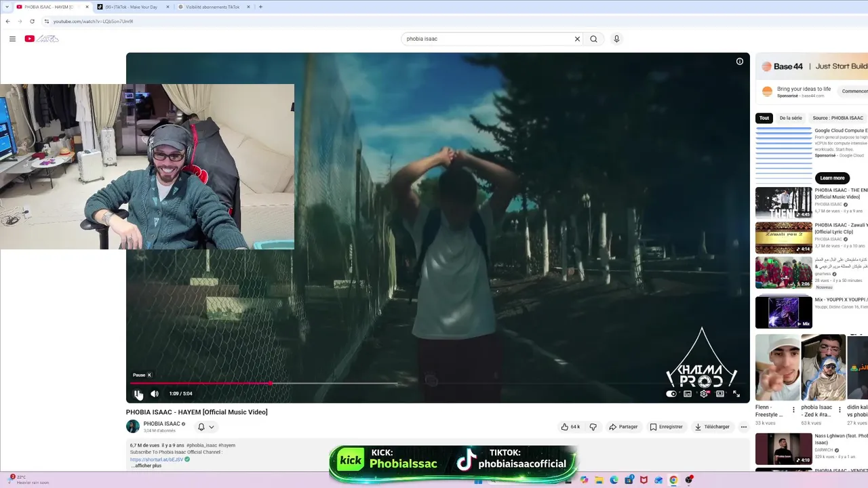The image size is (868, 488).
Task: Go to the YouTube home logo
Action: [42, 39]
